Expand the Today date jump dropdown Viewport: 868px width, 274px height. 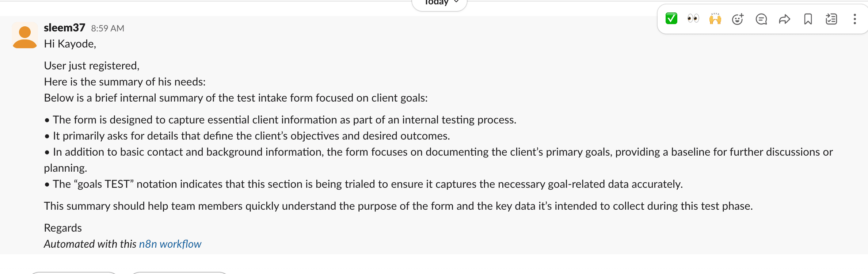439,3
